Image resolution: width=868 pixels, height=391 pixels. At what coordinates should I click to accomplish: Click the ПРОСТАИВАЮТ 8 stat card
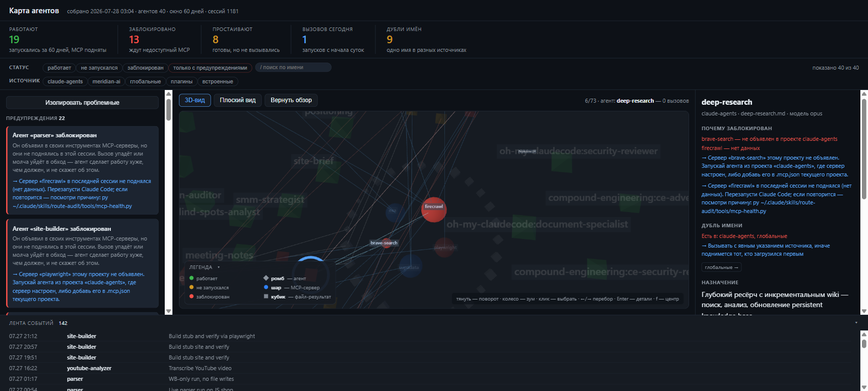(x=246, y=40)
